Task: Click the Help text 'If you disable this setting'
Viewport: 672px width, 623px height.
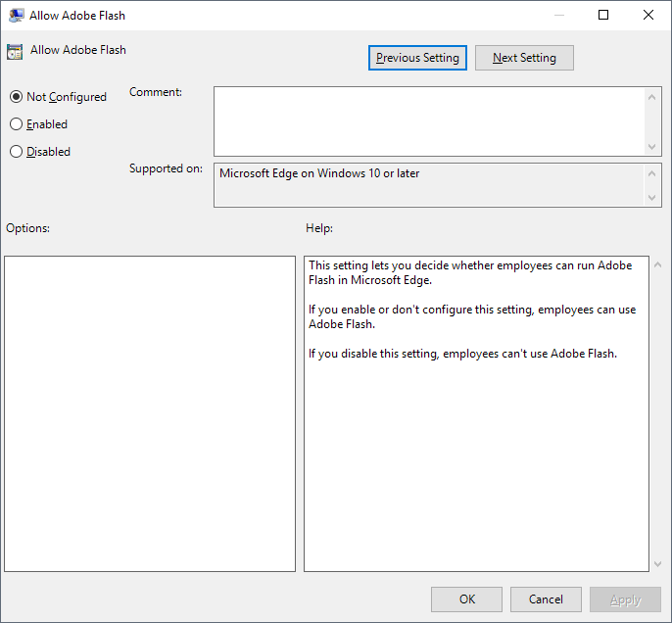Action: 373,354
